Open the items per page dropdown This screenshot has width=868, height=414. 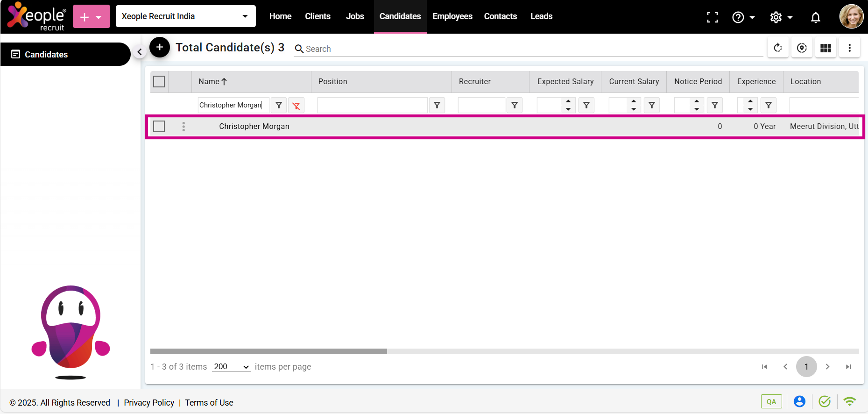coord(232,367)
